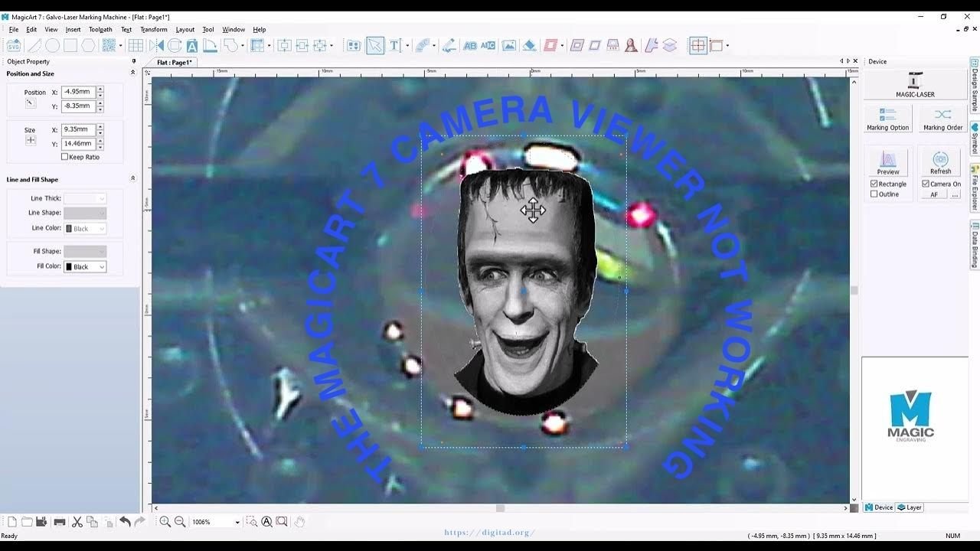Toggle the Outline preview checkbox
980x551 pixels.
pos(874,194)
